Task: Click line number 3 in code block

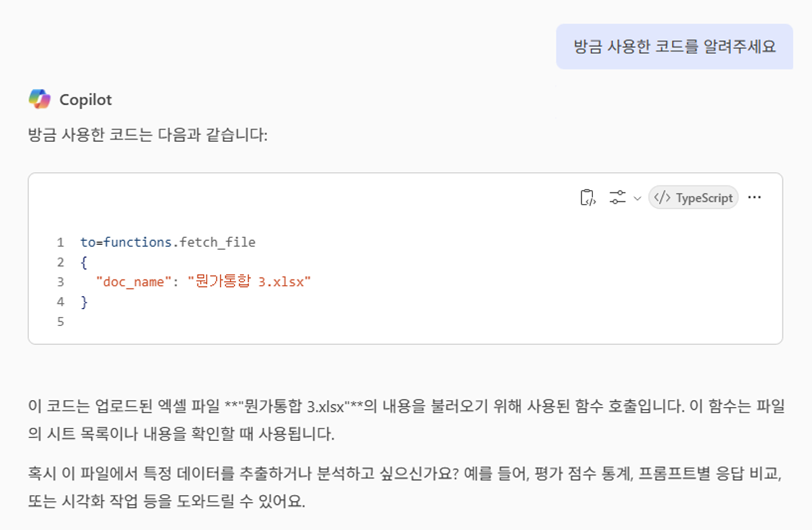Action: coord(61,282)
